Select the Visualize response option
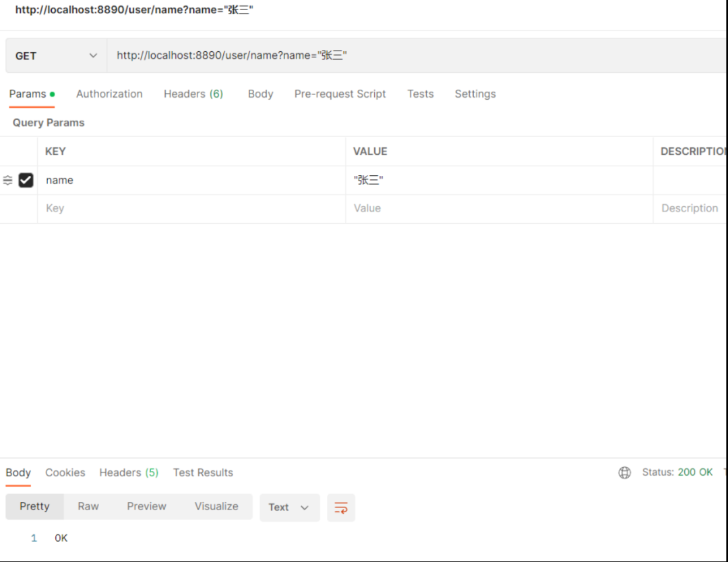The width and height of the screenshot is (728, 562). click(x=216, y=506)
